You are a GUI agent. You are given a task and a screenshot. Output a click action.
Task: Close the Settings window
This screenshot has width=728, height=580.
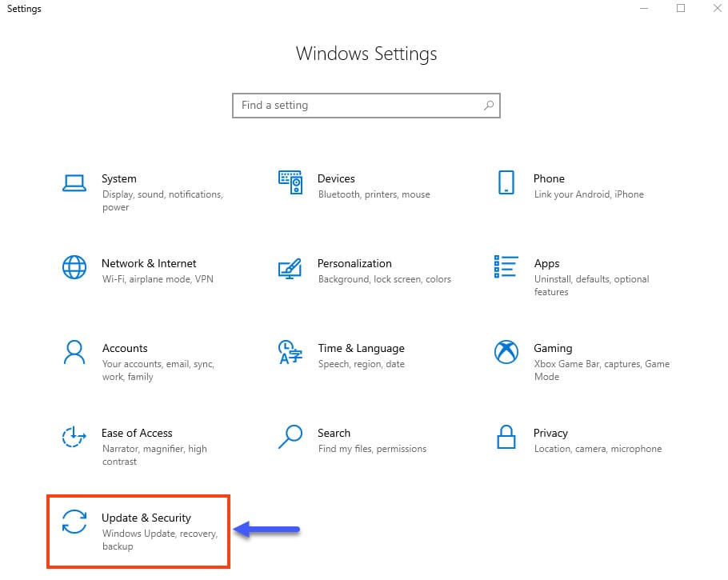click(x=718, y=8)
